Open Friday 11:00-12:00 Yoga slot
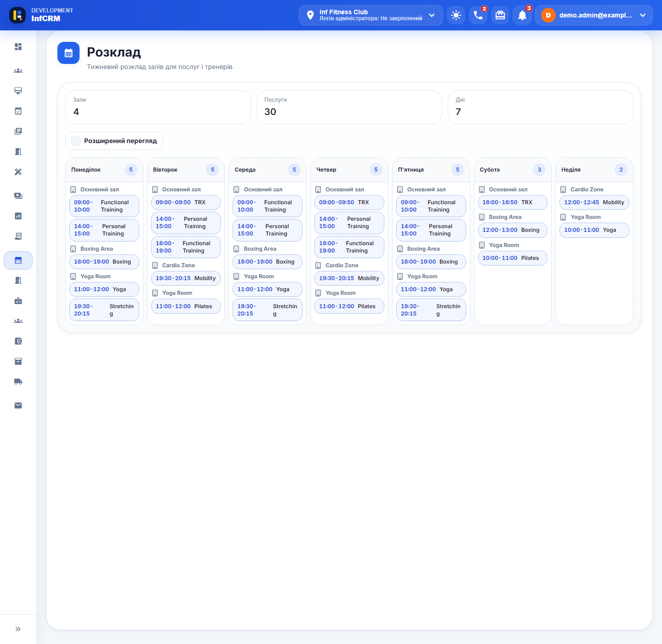 (431, 289)
